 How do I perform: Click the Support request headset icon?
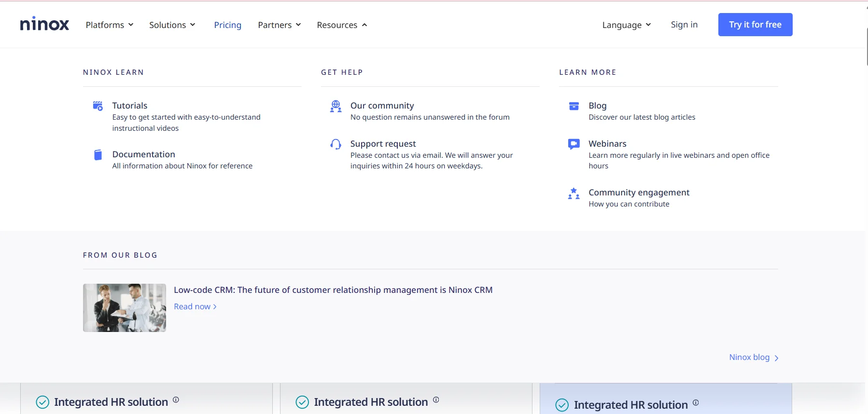coord(336,144)
